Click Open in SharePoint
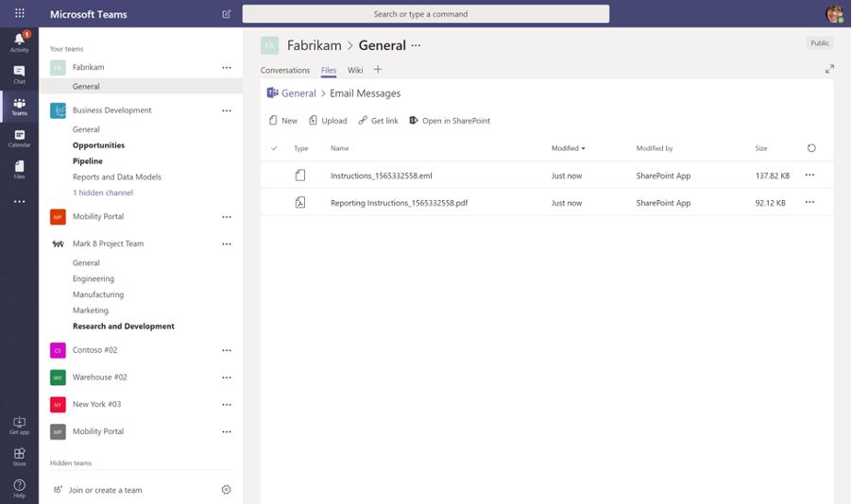 450,121
